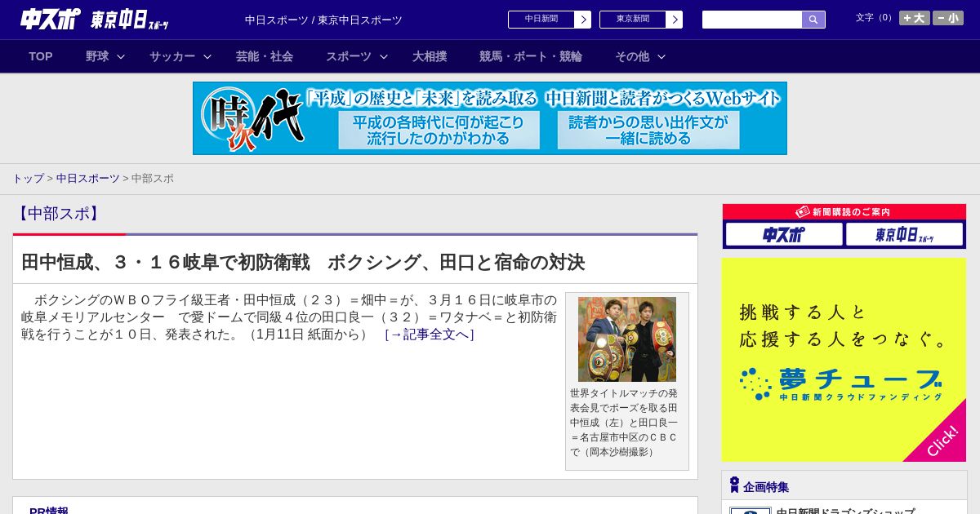The image size is (980, 514).
Task: Open the 野球 navigation menu
Action: click(97, 56)
